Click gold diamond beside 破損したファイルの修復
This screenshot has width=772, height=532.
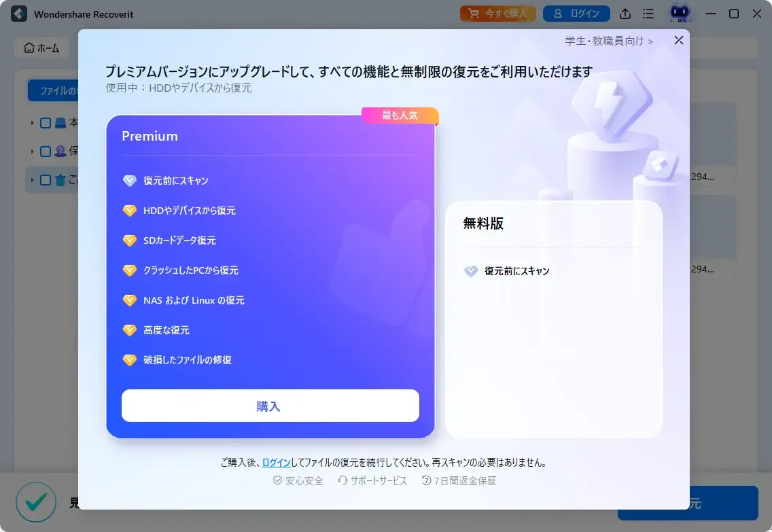click(x=130, y=359)
